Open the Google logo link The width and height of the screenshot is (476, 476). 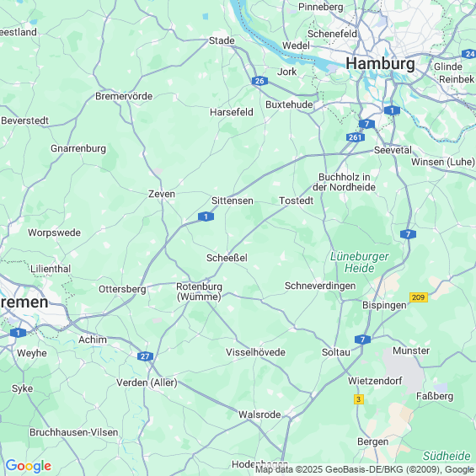[x=29, y=466]
